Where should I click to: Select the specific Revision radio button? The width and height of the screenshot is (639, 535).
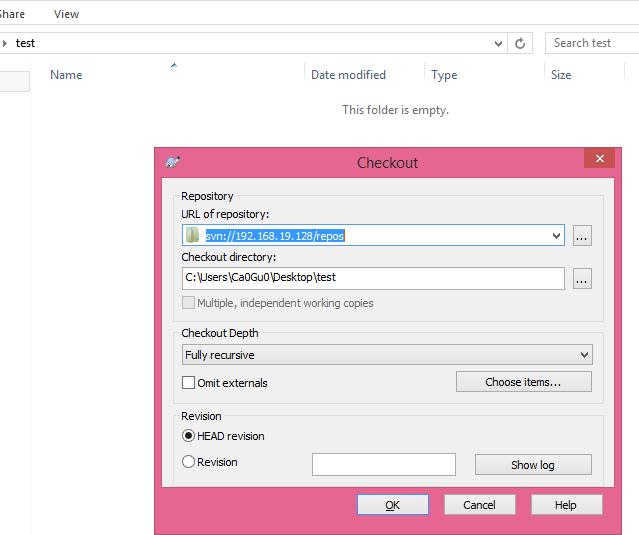[188, 462]
